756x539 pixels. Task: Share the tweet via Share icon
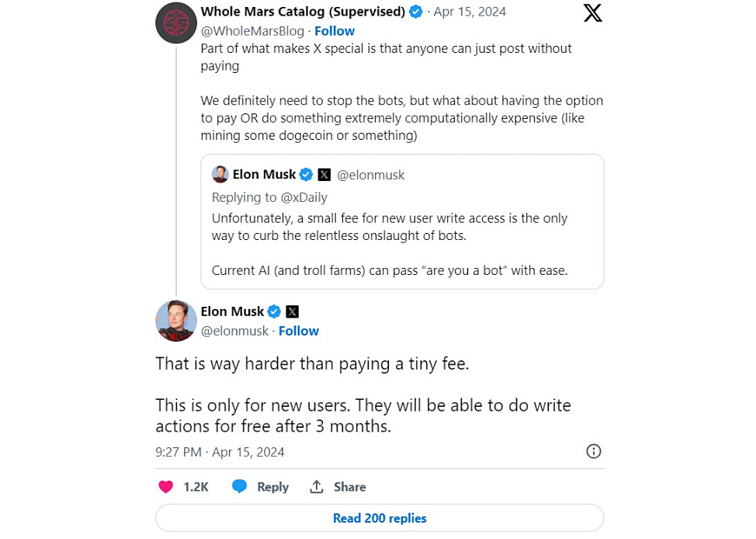(x=317, y=487)
